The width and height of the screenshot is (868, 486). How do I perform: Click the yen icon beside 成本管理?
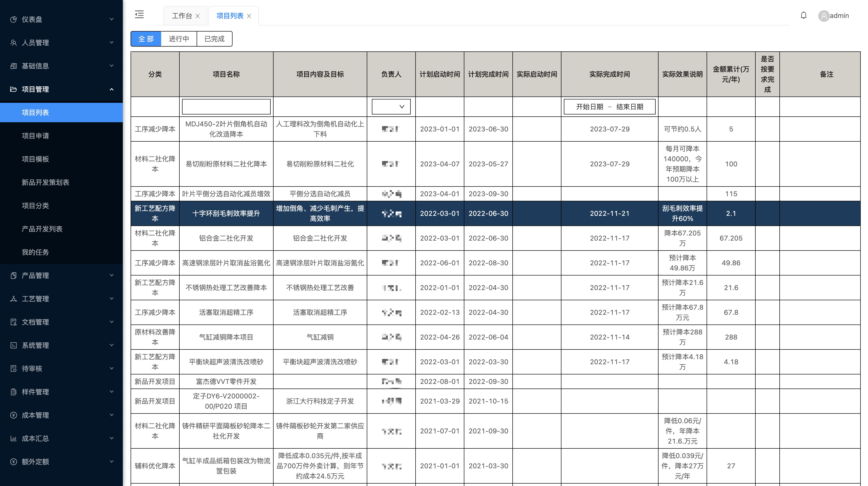(x=14, y=415)
